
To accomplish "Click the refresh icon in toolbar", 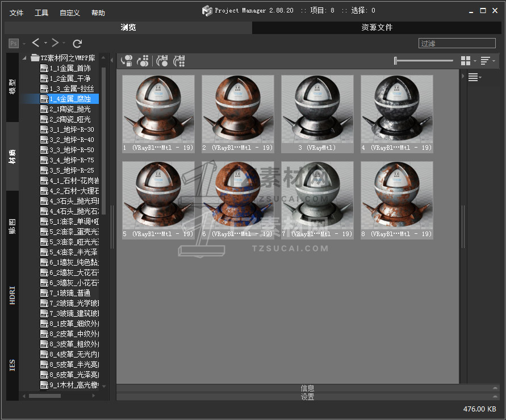I will [x=78, y=43].
